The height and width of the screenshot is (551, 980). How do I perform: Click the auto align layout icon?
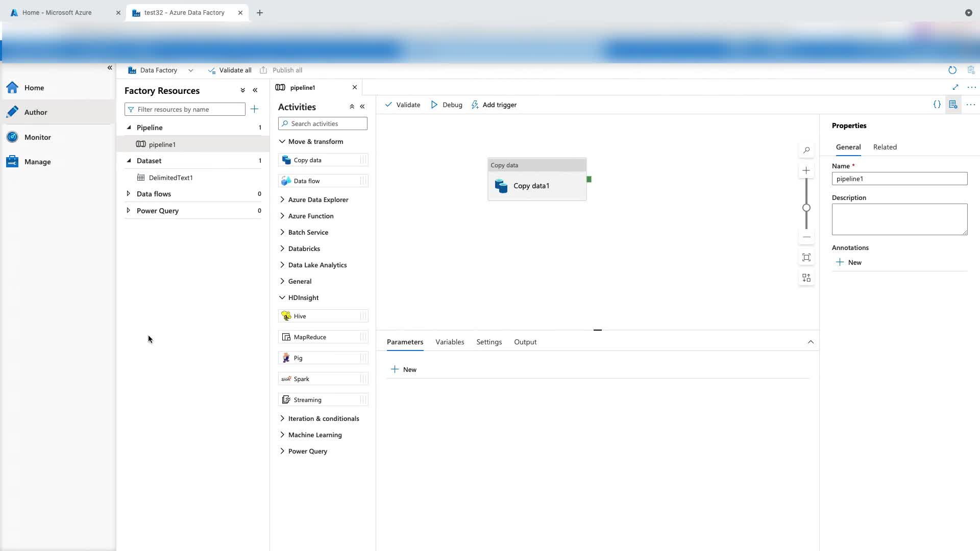[x=806, y=278]
